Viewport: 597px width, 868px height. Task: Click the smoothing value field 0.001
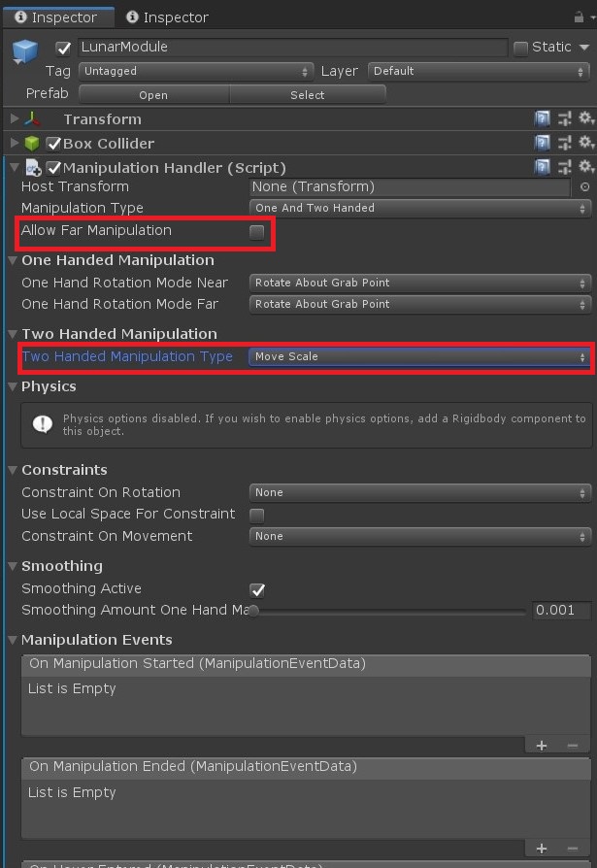coord(561,610)
